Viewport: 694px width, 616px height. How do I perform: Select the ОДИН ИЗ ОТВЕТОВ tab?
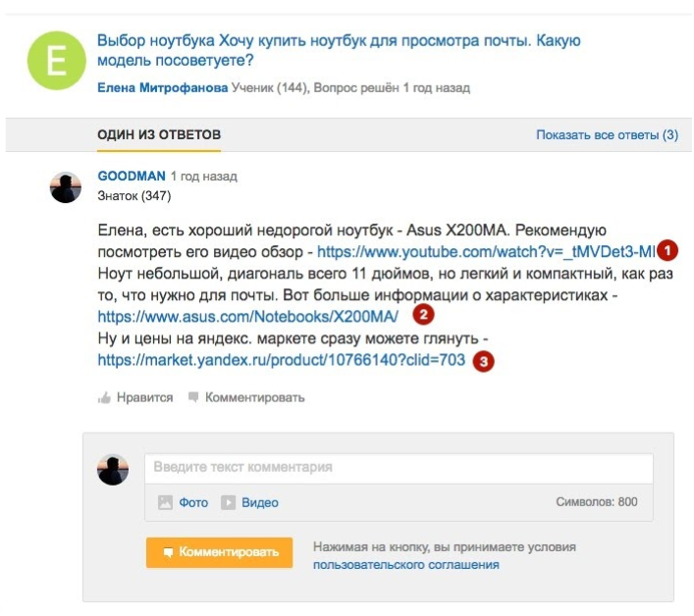(x=159, y=134)
